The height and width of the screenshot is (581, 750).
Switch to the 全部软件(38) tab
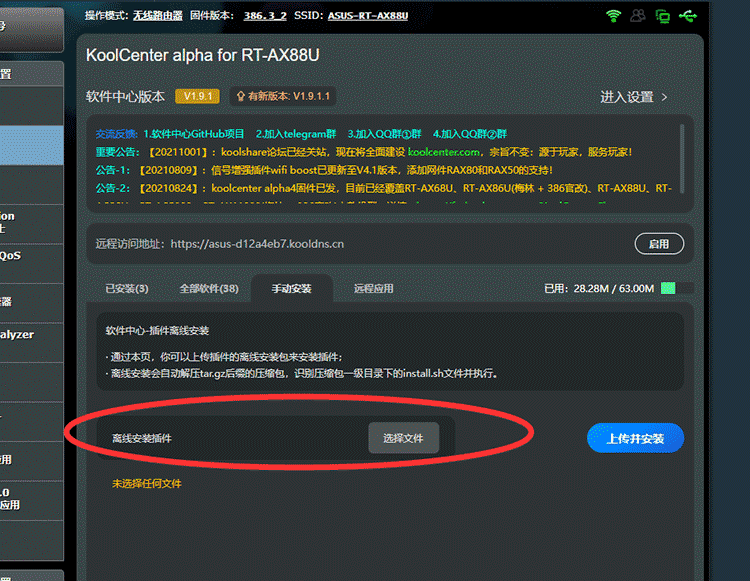(209, 289)
